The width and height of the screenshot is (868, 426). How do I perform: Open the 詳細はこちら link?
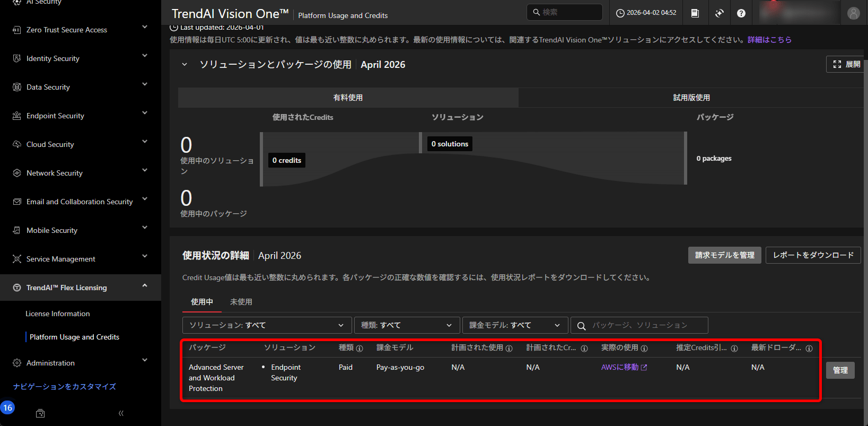click(x=769, y=40)
